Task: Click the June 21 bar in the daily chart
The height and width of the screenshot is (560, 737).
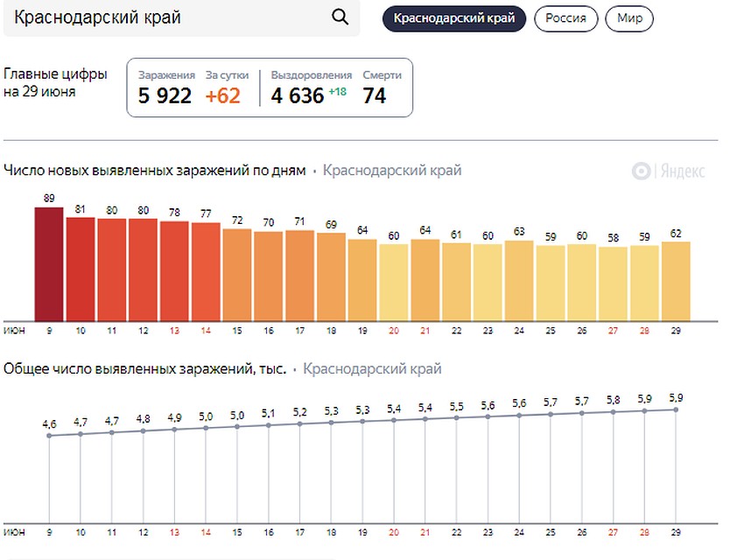Action: (425, 280)
